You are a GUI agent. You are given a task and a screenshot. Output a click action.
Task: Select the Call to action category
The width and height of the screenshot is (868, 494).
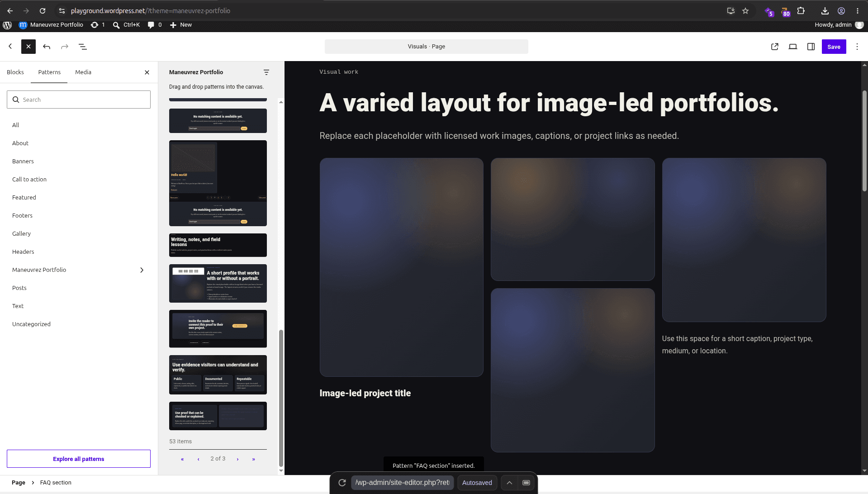coord(29,180)
